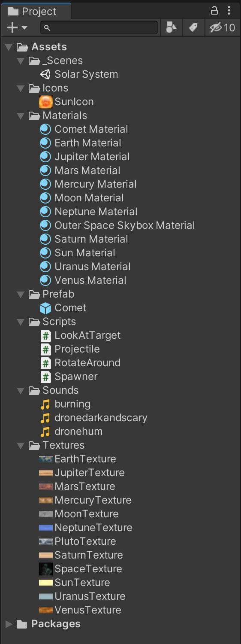Select the Comet prefab cube icon

(45, 308)
